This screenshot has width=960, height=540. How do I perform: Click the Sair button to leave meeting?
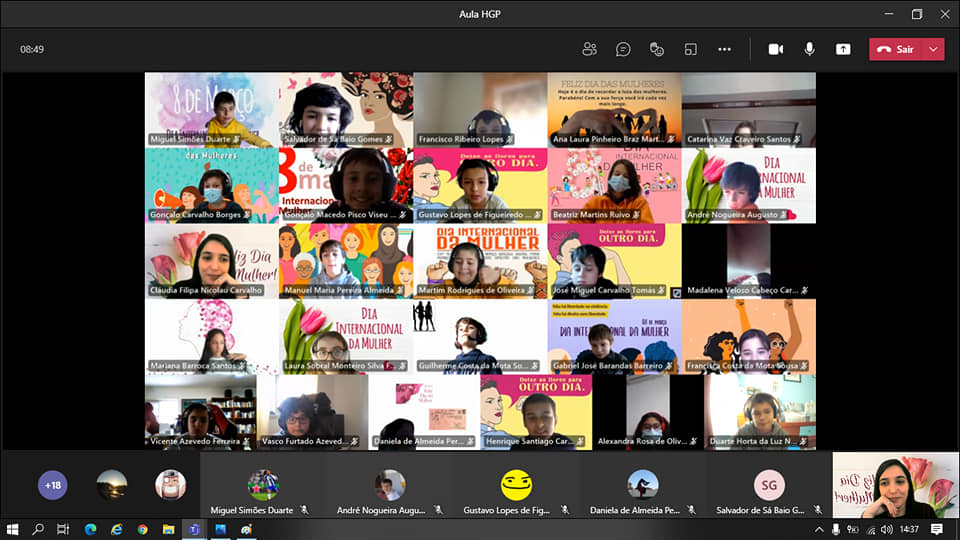click(x=895, y=49)
